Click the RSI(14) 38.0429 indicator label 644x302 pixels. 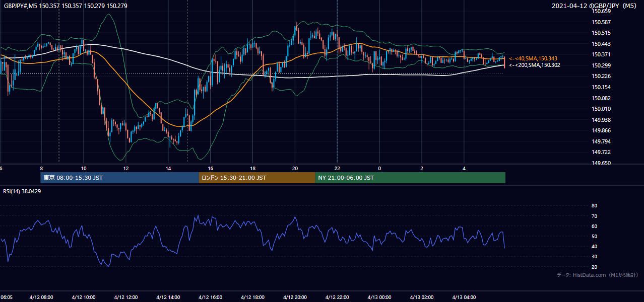click(x=22, y=191)
